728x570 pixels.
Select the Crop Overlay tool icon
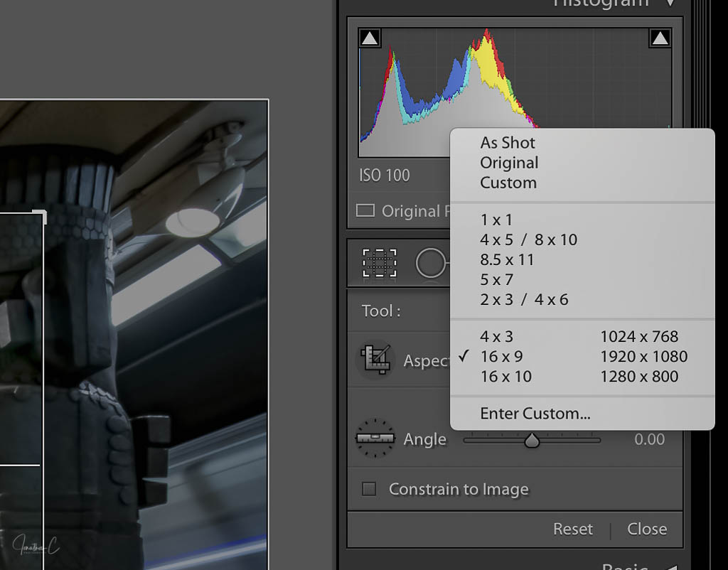(x=380, y=262)
